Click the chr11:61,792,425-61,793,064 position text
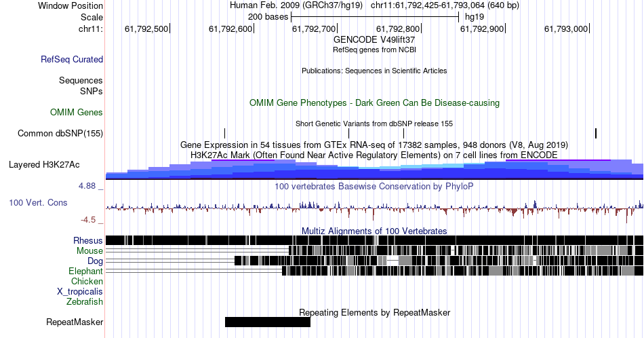Viewport: 644px width, 338px height. tap(445, 5)
